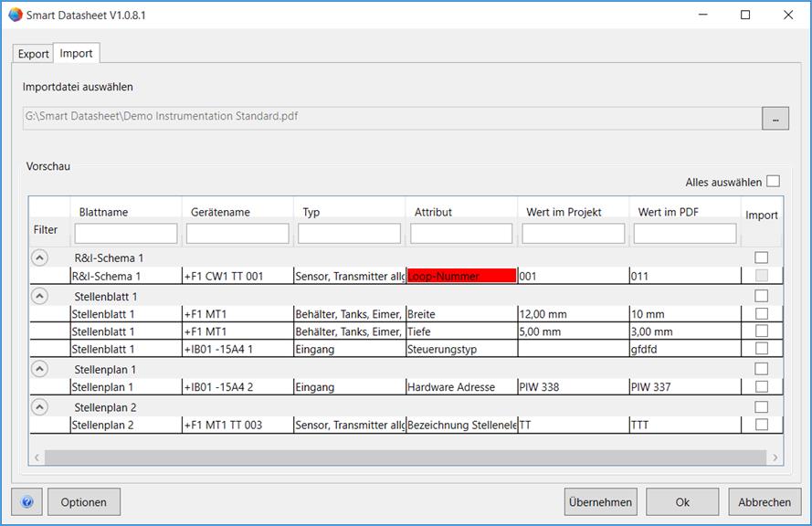Viewport: 812px width, 526px height.
Task: Click the Wert im PDF filter field
Action: (685, 234)
